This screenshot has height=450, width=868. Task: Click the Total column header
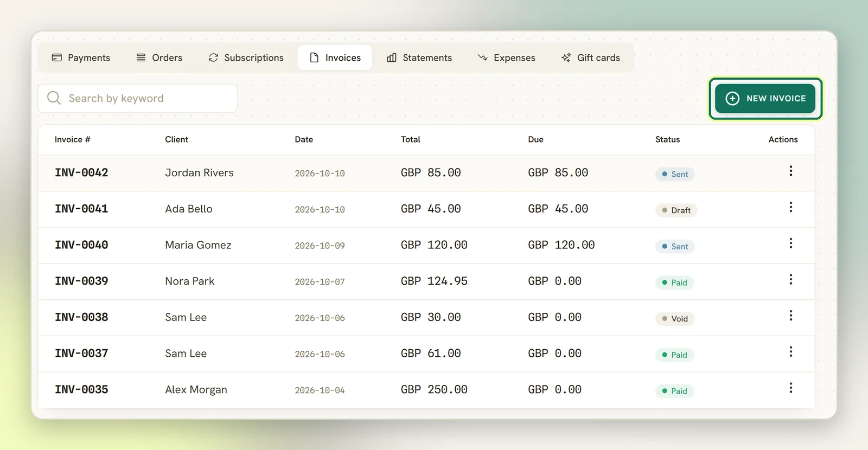click(410, 139)
